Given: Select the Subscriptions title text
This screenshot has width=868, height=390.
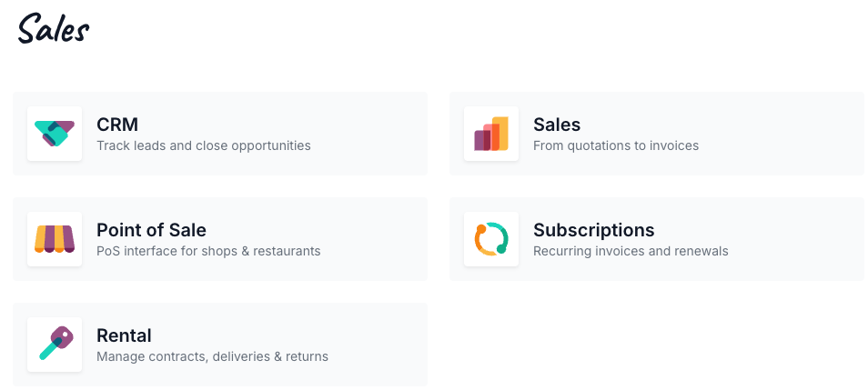Looking at the screenshot, I should 593,230.
